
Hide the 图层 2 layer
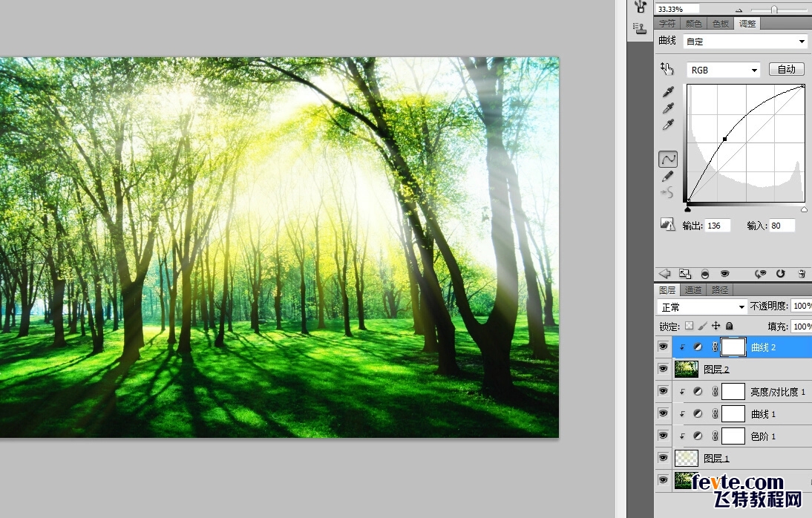(x=663, y=369)
